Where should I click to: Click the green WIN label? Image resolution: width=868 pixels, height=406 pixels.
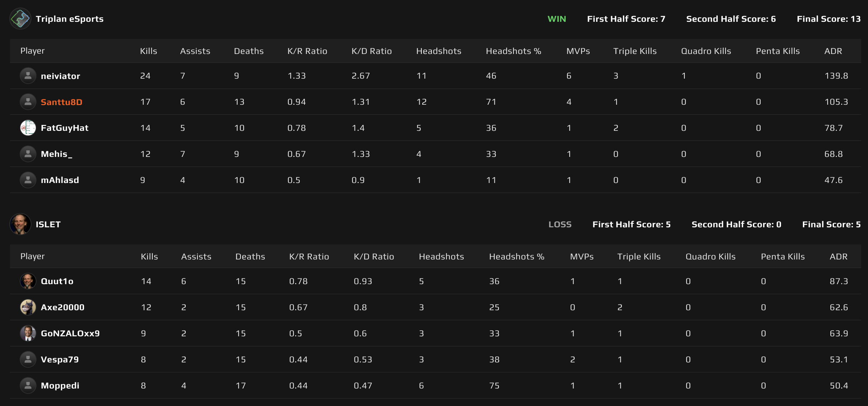(x=557, y=19)
